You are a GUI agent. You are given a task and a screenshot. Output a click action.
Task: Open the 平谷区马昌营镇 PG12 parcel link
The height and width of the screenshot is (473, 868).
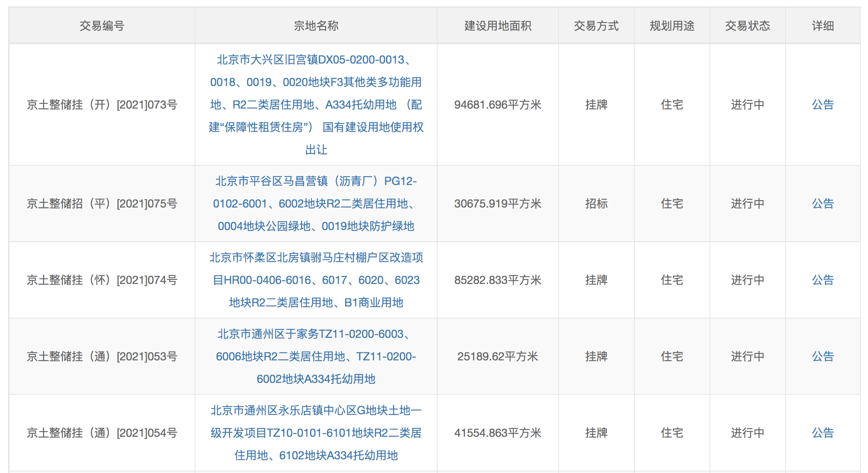coord(316,204)
